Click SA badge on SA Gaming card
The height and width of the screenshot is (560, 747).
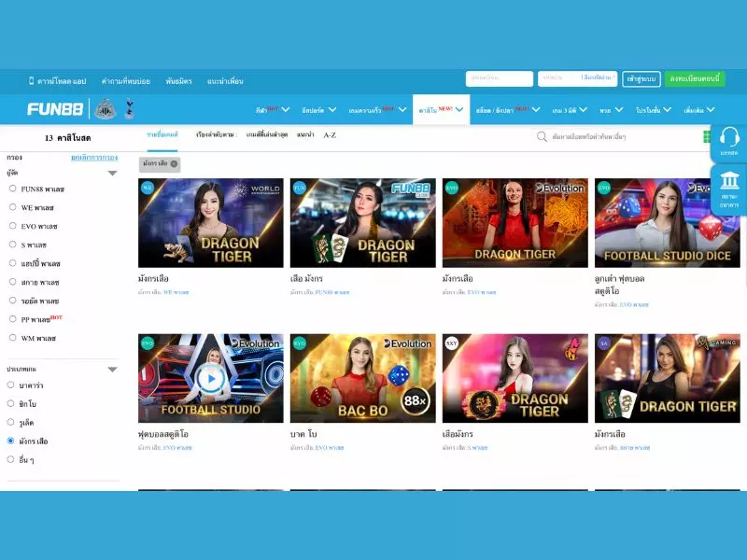pos(604,343)
